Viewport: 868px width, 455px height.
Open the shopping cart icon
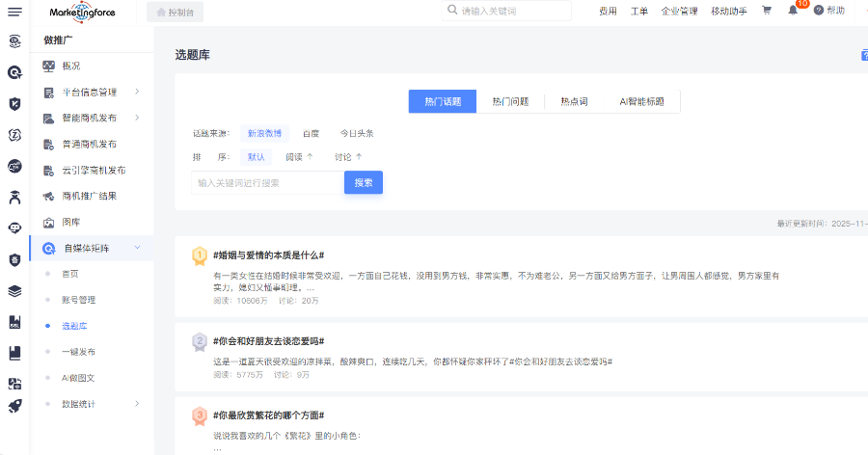tap(767, 12)
